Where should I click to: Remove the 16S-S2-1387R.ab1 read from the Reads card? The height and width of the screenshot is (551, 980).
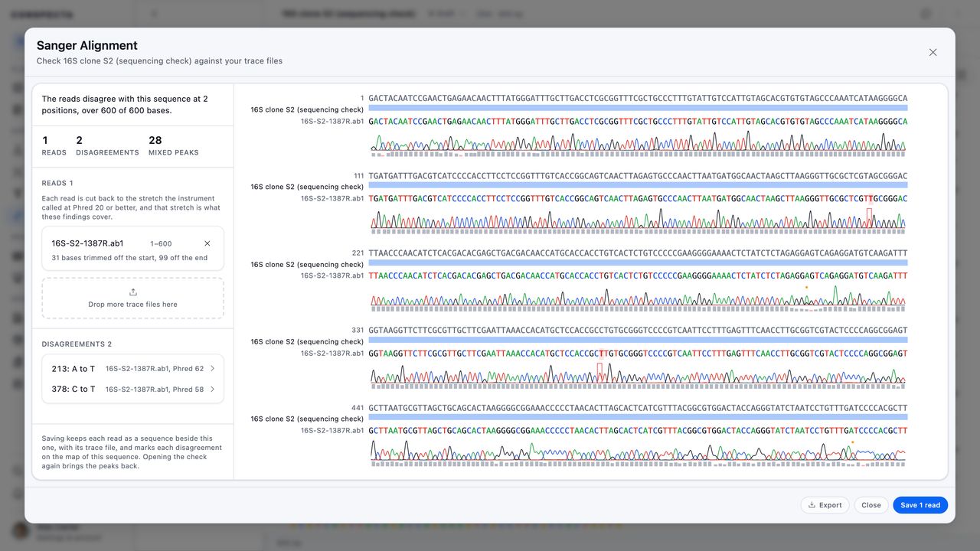(x=207, y=243)
